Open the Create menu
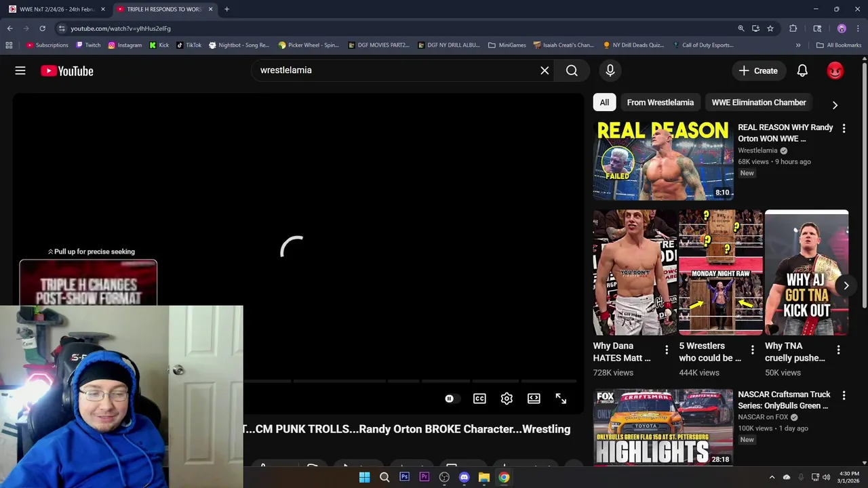Image resolution: width=868 pixels, height=488 pixels. [x=758, y=70]
